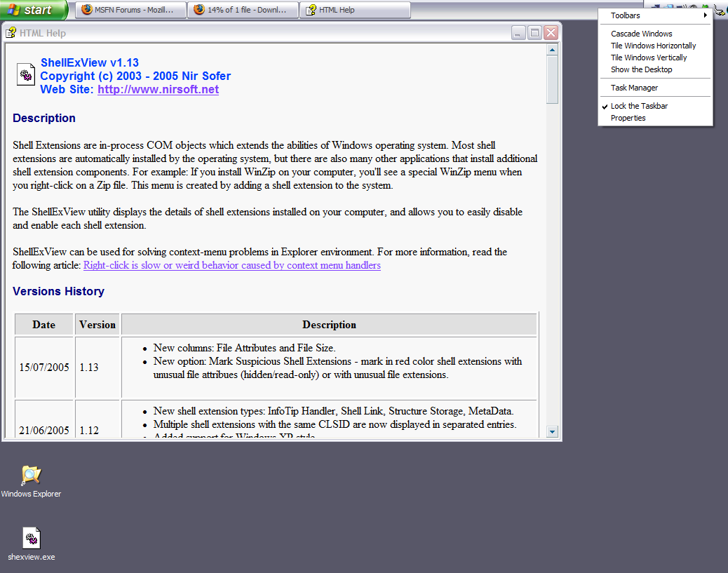Click the 'Date' table column header
728x573 pixels.
tap(43, 325)
